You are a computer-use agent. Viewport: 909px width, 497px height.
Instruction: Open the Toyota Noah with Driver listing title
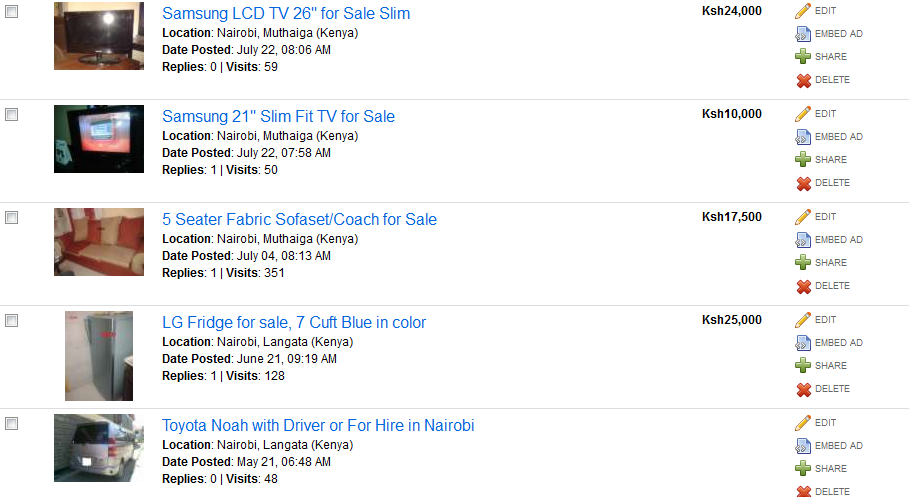tap(318, 426)
